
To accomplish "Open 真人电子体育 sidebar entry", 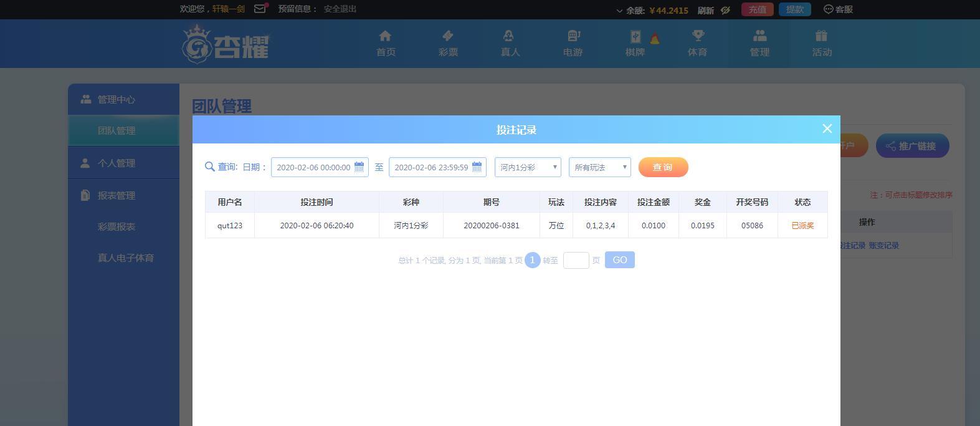I will [x=126, y=258].
